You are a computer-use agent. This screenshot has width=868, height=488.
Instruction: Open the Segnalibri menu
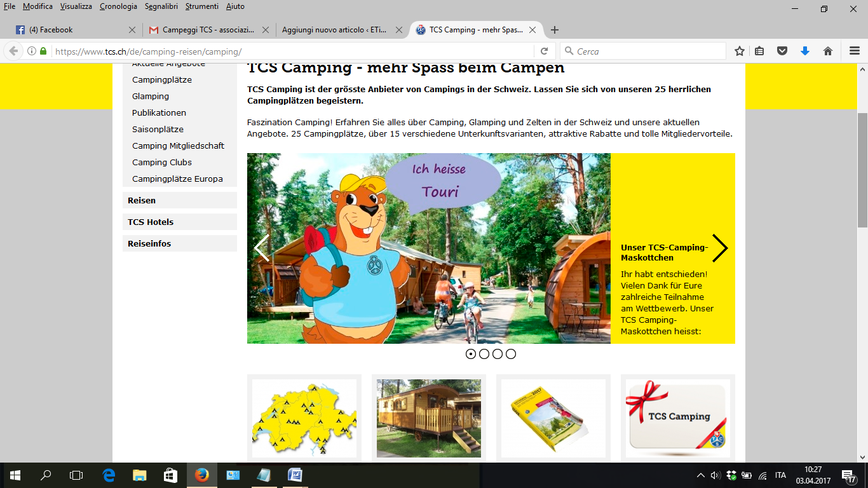click(x=161, y=6)
